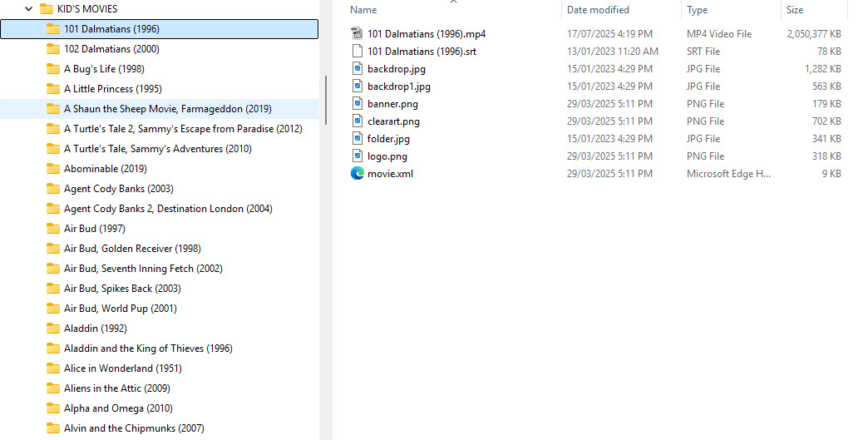Select the clearart.png file name
Viewport: 868px width, 440px height.
[393, 121]
